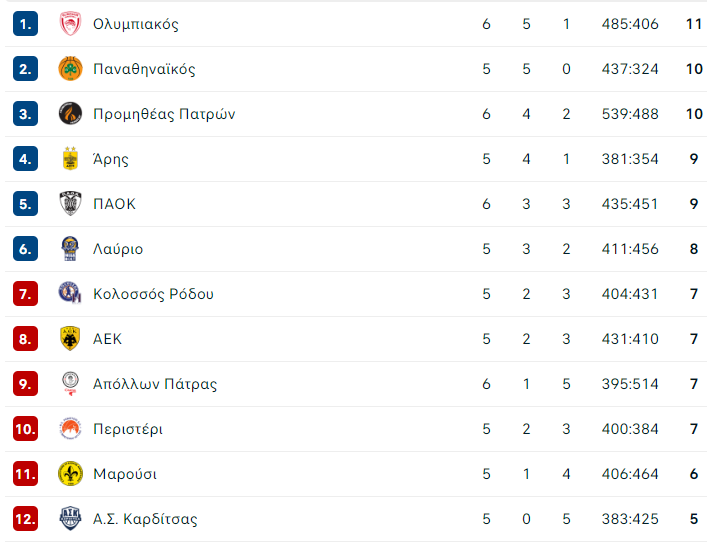Open the Λαύριο team logo
Viewport: 707px width, 543px height.
pos(70,248)
